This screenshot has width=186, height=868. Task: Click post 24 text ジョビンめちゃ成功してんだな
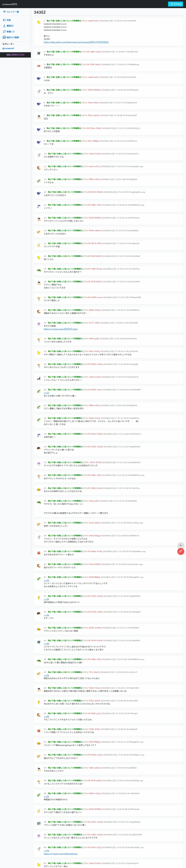tap(57, 342)
